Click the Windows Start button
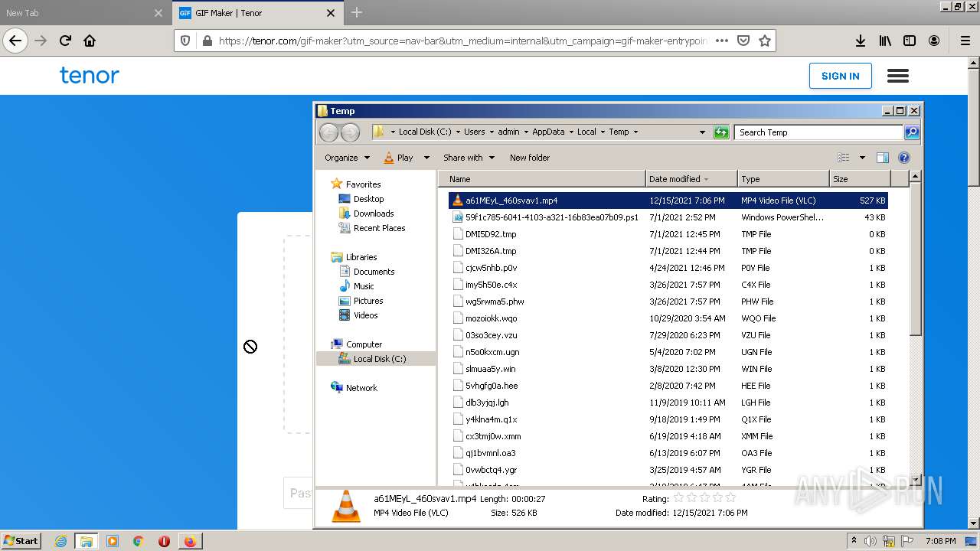The width and height of the screenshot is (980, 551). coord(21,541)
